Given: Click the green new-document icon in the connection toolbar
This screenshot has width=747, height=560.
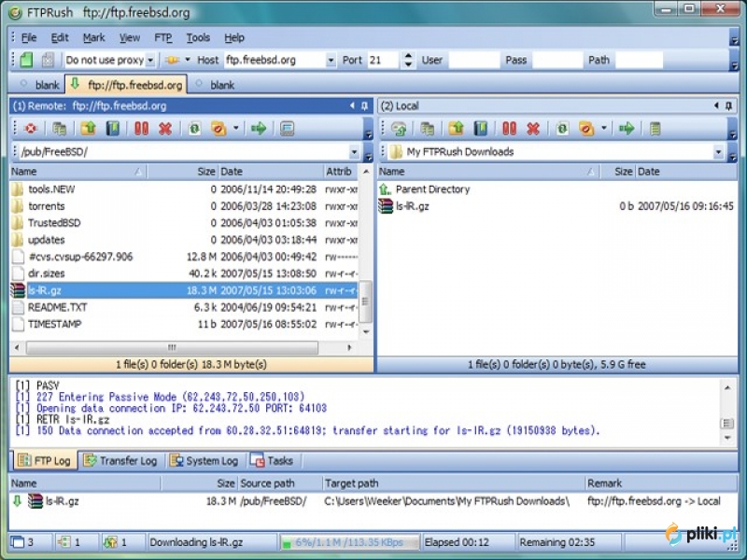Looking at the screenshot, I should tap(27, 60).
